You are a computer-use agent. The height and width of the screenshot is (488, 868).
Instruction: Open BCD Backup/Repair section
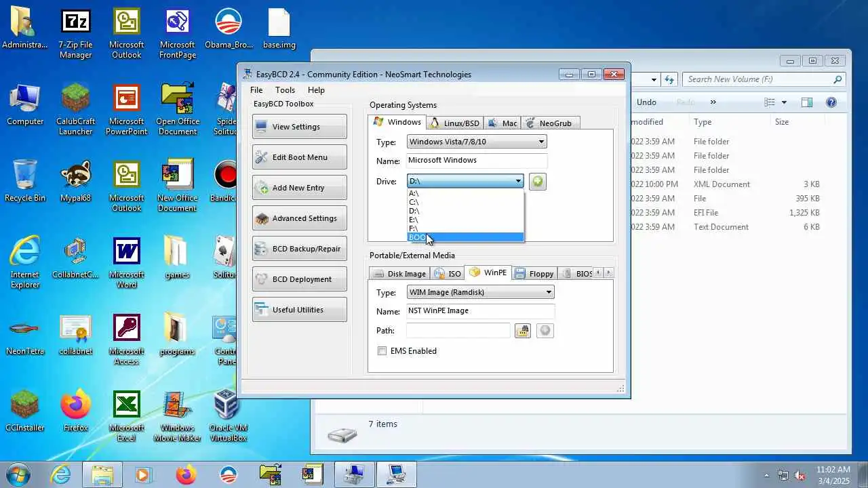pos(299,249)
